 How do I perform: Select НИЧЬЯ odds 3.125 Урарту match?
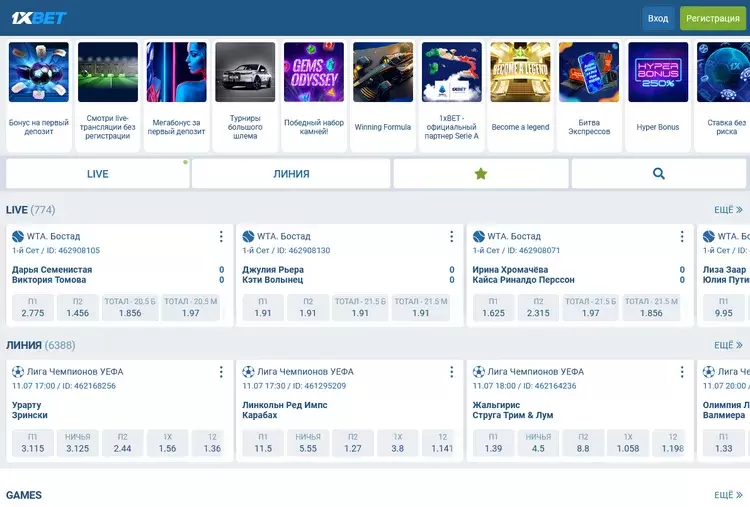coord(77,443)
